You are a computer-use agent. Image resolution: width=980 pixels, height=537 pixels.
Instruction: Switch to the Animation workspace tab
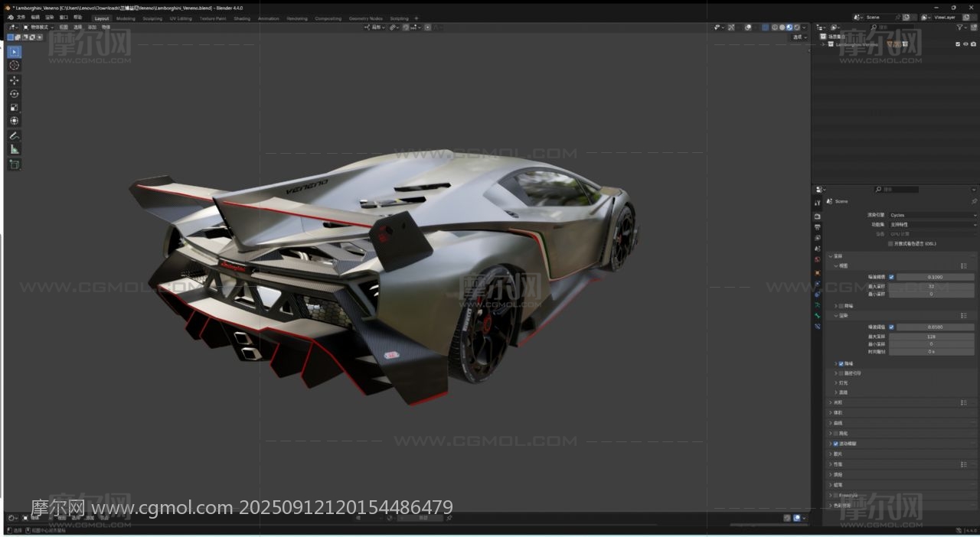(x=269, y=18)
